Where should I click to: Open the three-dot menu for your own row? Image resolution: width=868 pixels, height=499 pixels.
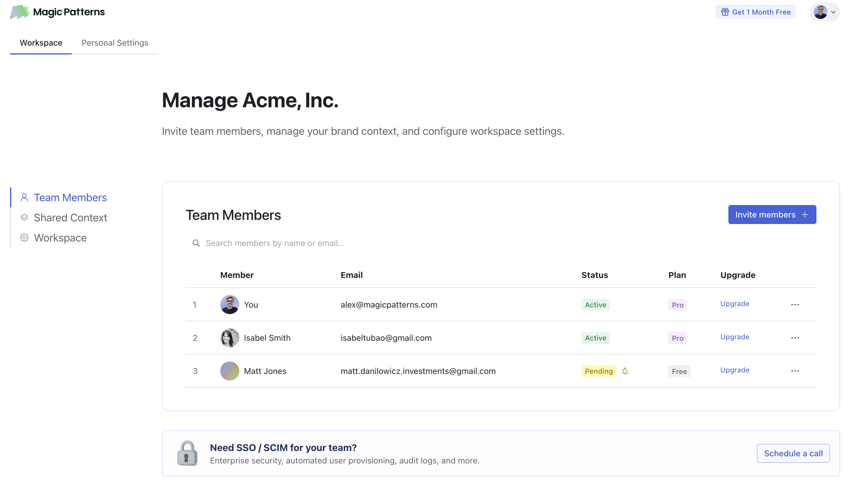[795, 304]
